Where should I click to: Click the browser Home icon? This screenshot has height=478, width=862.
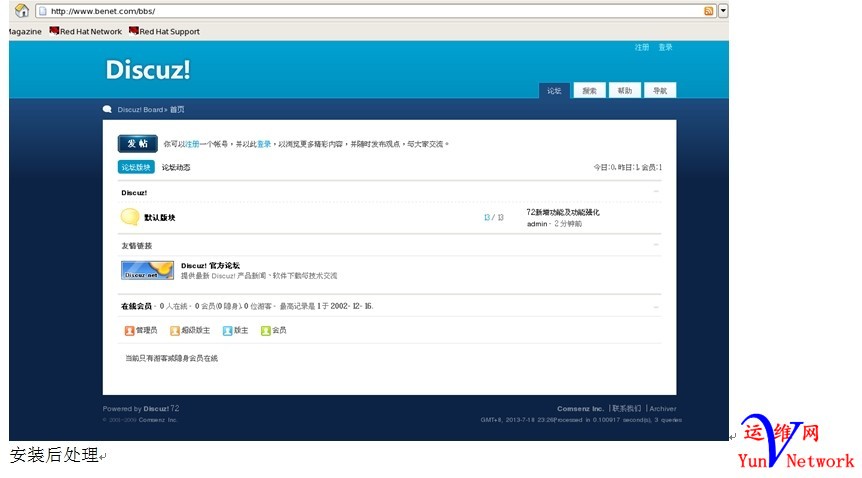[x=22, y=10]
